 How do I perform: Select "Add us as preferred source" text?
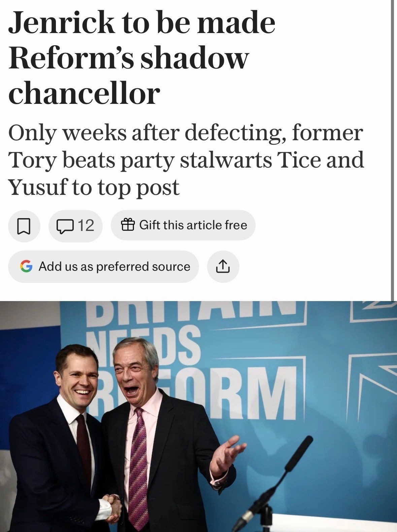114,266
